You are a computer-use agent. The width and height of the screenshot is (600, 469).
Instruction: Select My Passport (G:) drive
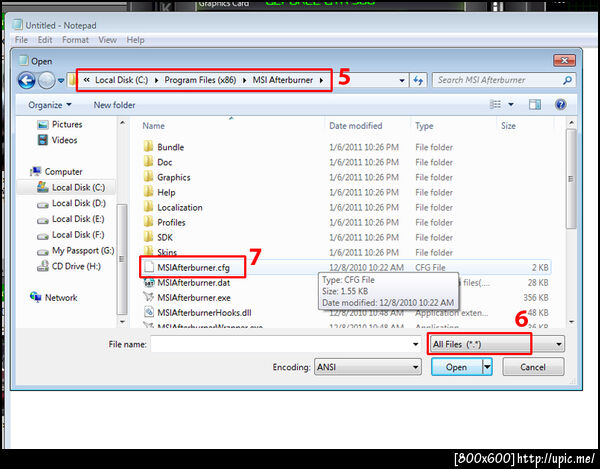75,251
